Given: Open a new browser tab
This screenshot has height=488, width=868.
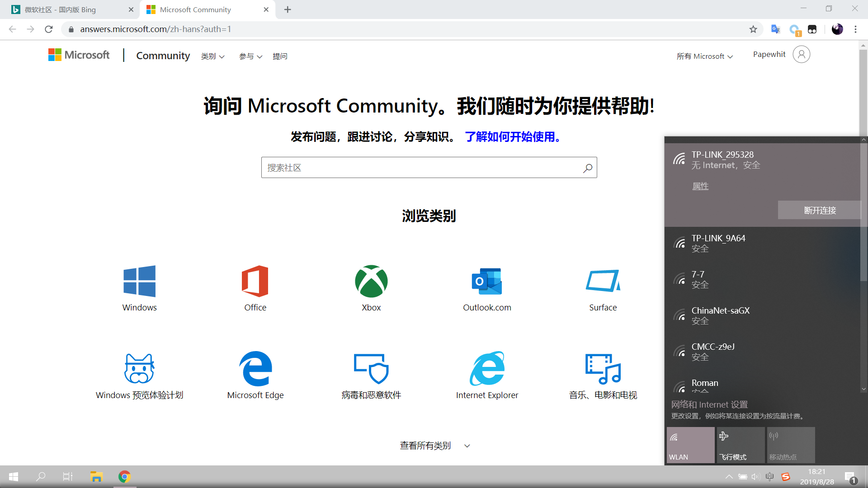Looking at the screenshot, I should pyautogui.click(x=288, y=9).
